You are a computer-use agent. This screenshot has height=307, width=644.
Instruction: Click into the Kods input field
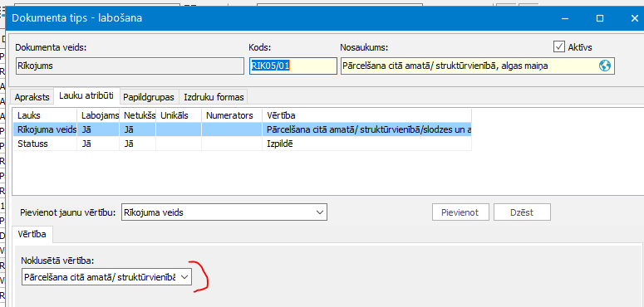[293, 66]
